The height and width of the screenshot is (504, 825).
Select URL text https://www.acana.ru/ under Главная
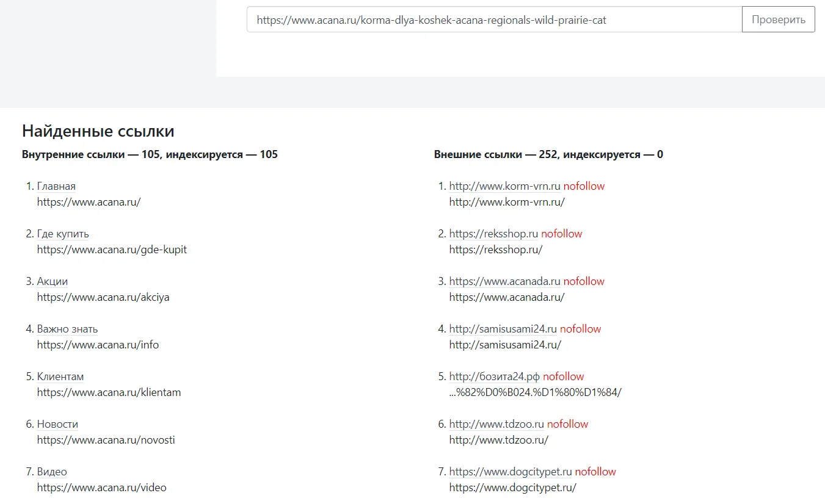[x=89, y=202]
